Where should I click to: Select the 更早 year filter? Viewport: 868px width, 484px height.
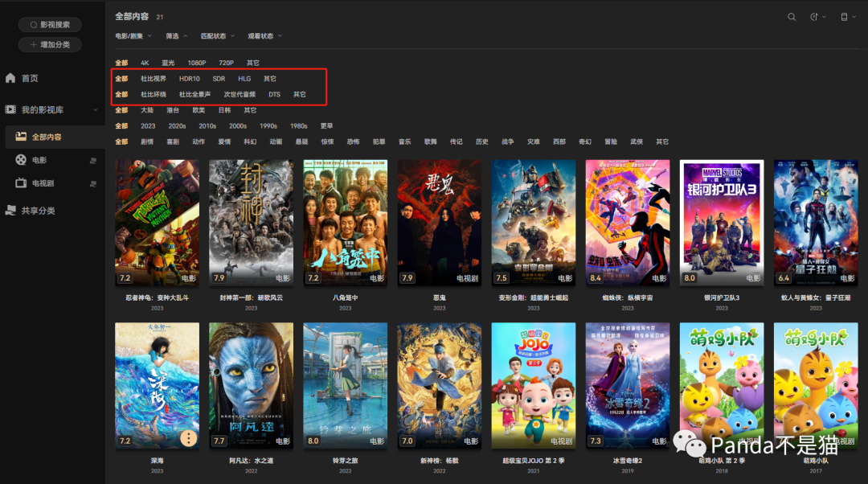tap(326, 126)
